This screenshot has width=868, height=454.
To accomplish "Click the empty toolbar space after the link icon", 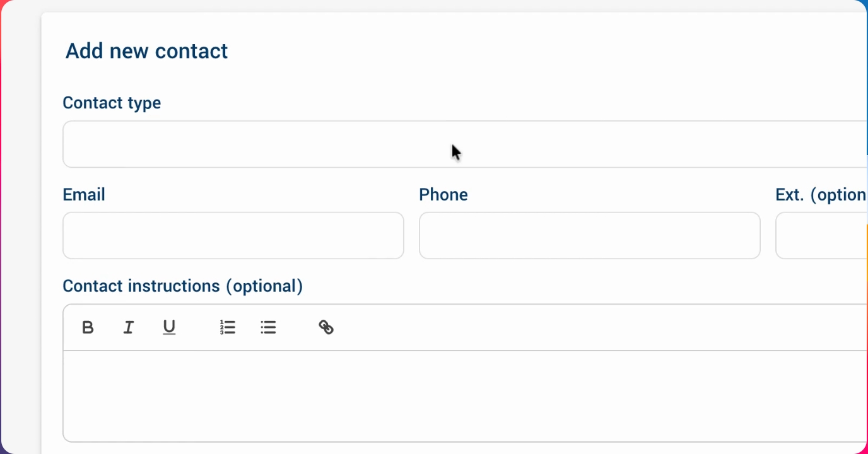I will [599, 327].
